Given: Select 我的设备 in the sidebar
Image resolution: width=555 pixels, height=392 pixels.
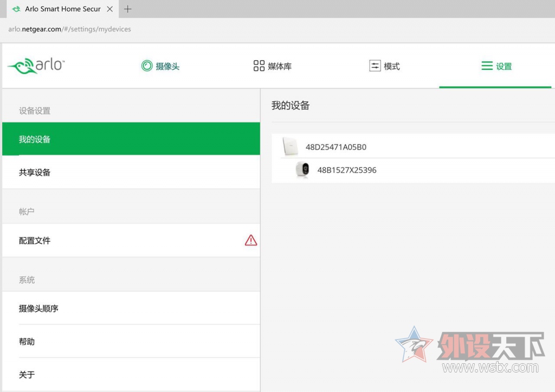Looking at the screenshot, I should click(x=131, y=139).
